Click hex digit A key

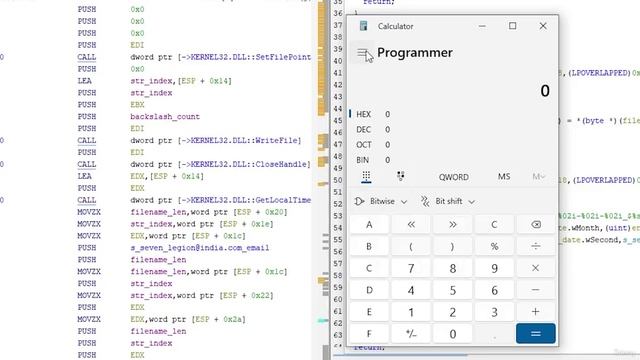tap(369, 224)
